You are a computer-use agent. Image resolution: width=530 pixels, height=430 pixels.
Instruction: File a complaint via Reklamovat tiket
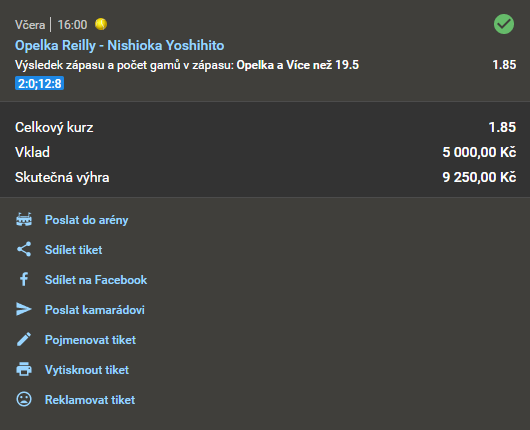(90, 400)
